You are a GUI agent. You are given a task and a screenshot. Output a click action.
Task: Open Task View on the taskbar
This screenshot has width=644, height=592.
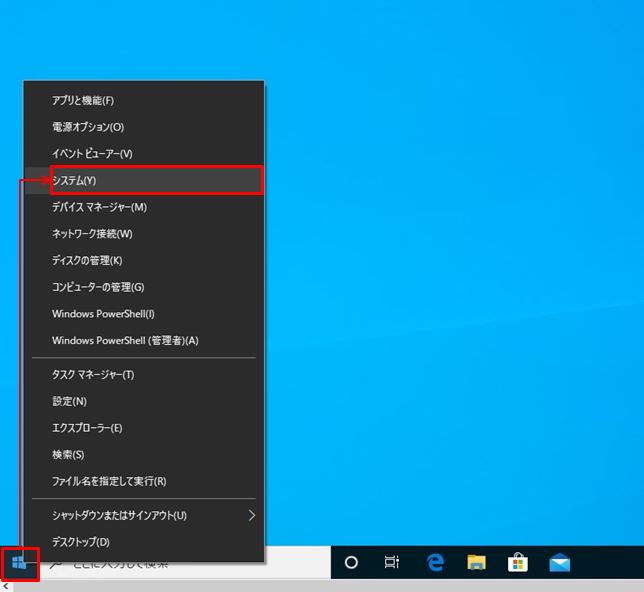pos(391,562)
